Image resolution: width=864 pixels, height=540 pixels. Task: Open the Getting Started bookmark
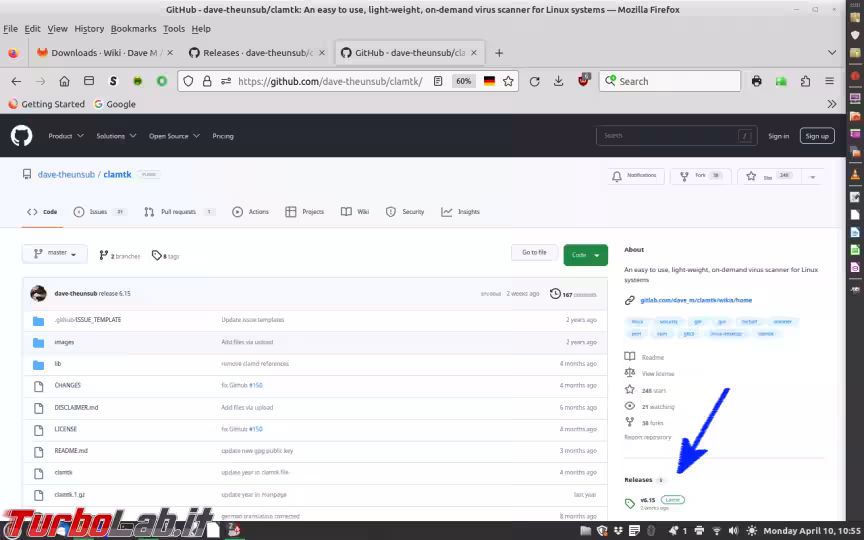click(47, 104)
